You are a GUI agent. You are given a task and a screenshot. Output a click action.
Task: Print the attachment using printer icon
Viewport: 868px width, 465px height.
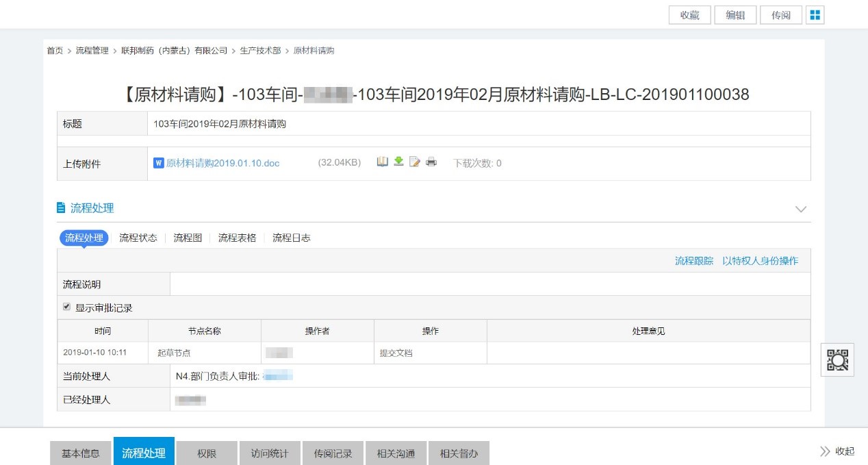431,162
